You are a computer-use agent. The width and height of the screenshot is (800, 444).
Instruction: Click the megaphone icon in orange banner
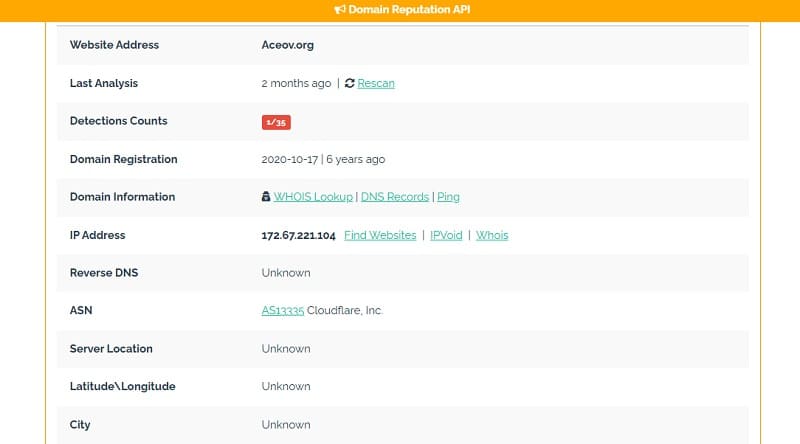[x=340, y=9]
